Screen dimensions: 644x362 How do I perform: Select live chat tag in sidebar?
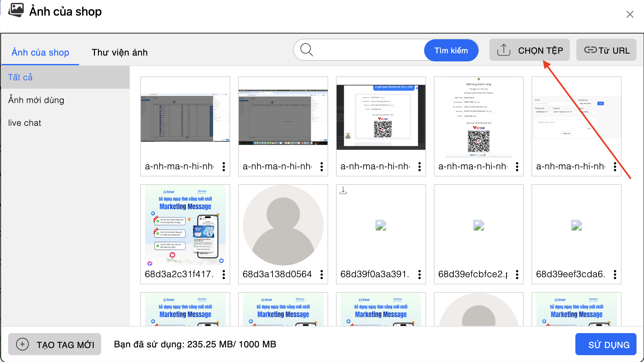(25, 123)
